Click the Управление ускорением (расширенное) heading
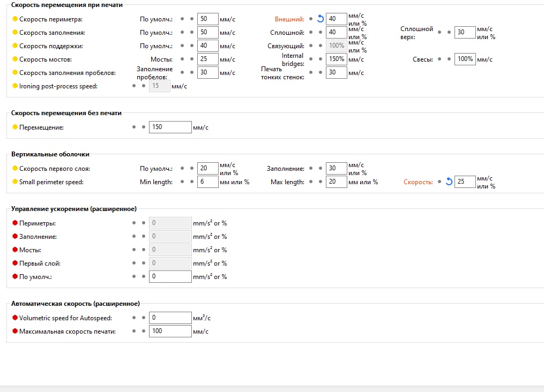This screenshot has width=544, height=392. [74, 209]
